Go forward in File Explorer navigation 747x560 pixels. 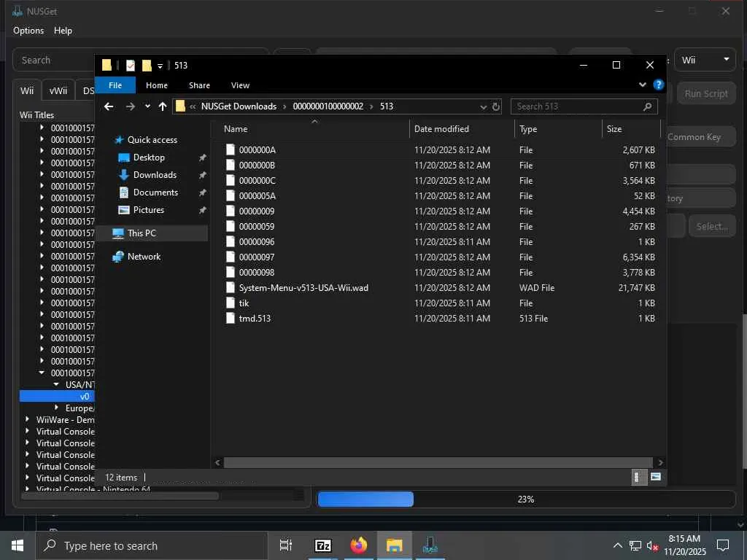130,106
